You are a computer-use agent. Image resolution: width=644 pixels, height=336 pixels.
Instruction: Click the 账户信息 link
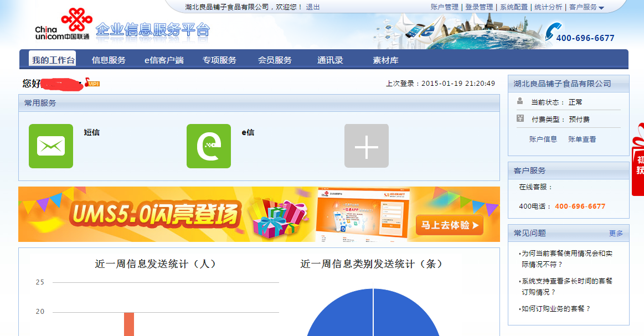click(x=543, y=139)
